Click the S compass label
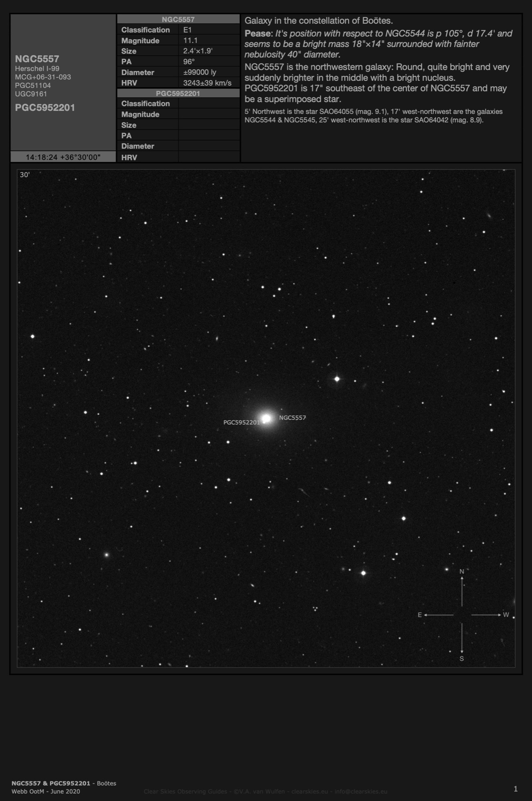The image size is (532, 801). point(461,658)
